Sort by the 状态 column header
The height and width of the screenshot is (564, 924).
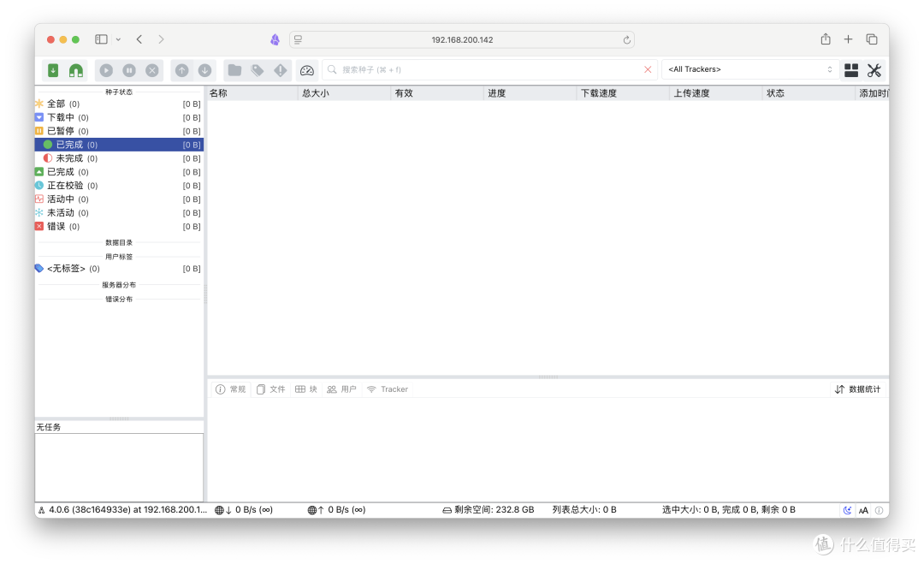[808, 93]
